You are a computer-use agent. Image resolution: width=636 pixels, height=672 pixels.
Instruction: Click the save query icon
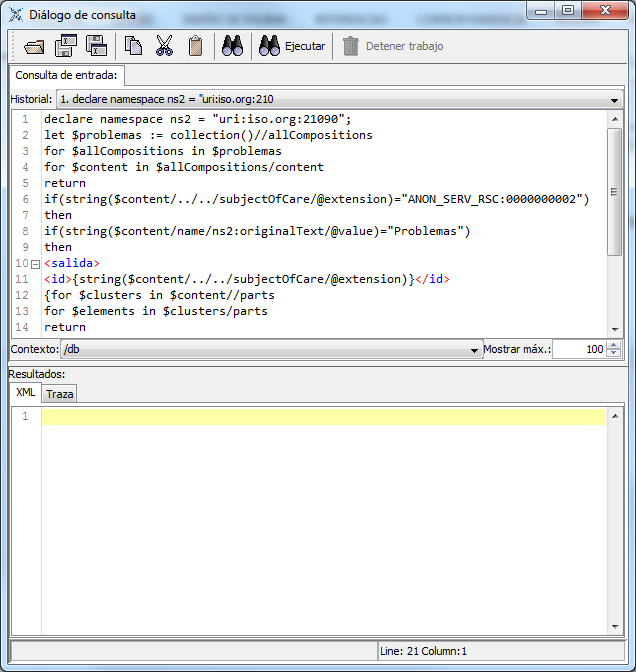tap(66, 46)
